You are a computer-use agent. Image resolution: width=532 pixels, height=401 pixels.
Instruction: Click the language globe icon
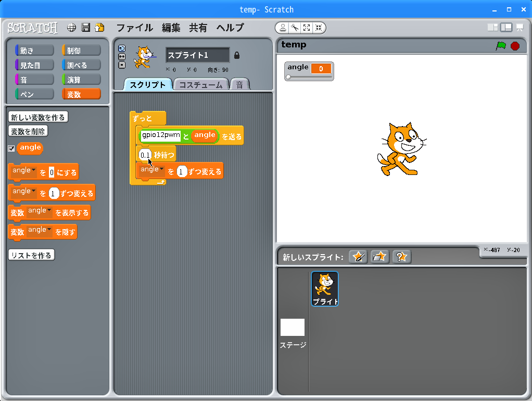pos(72,28)
